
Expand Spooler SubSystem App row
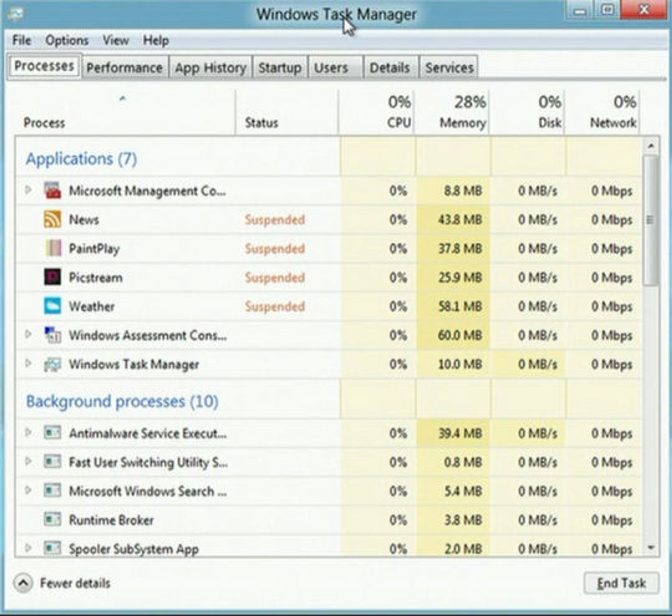tap(28, 548)
